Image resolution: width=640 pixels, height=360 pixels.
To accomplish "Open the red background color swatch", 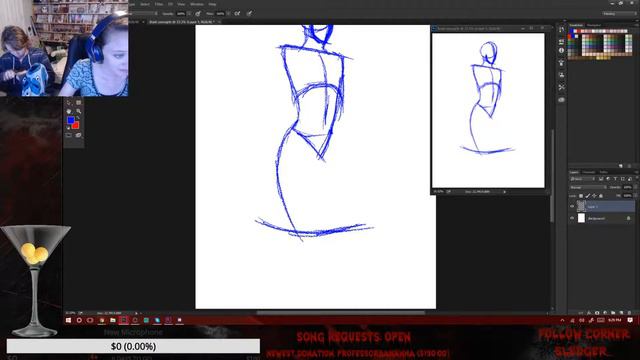I will pyautogui.click(x=76, y=125).
